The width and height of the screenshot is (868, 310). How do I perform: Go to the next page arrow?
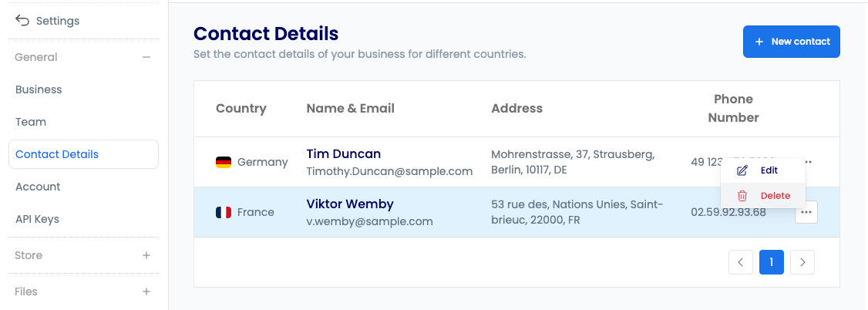tap(802, 262)
